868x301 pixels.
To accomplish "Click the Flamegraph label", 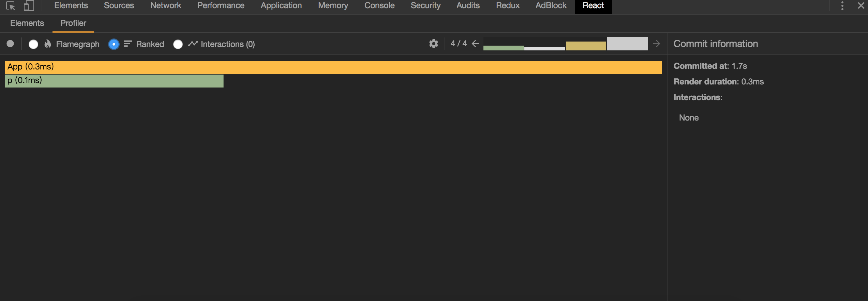I will click(78, 44).
